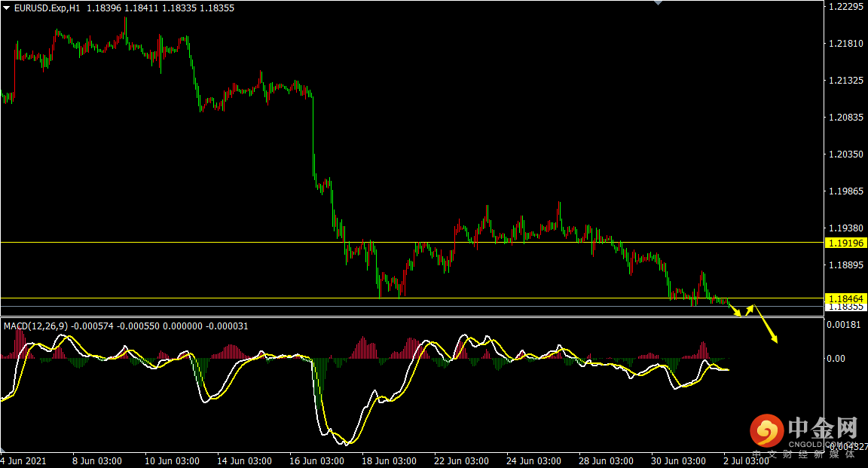Click the 1.20350 price scale value

(846, 154)
